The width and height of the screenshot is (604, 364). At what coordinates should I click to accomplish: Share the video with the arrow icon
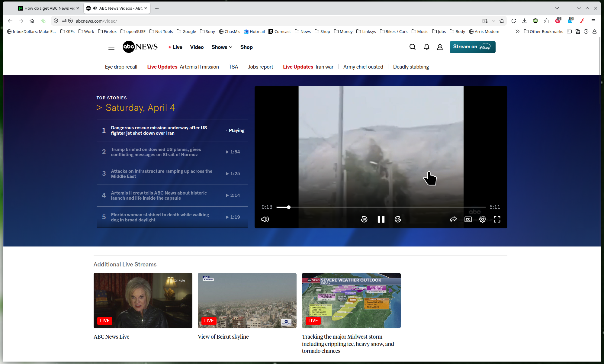pos(453,219)
